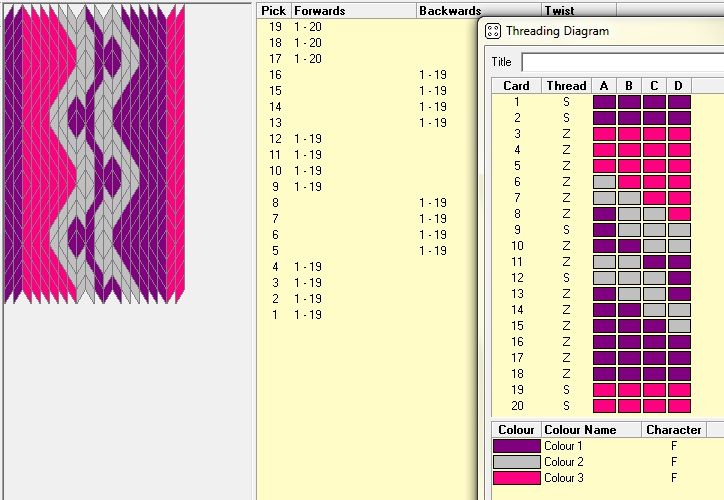Click card 9 thread direction S

click(567, 230)
